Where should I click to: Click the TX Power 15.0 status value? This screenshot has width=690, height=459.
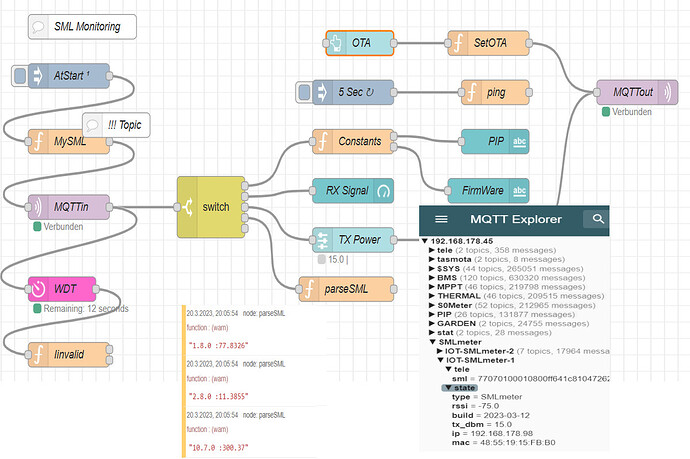(333, 260)
